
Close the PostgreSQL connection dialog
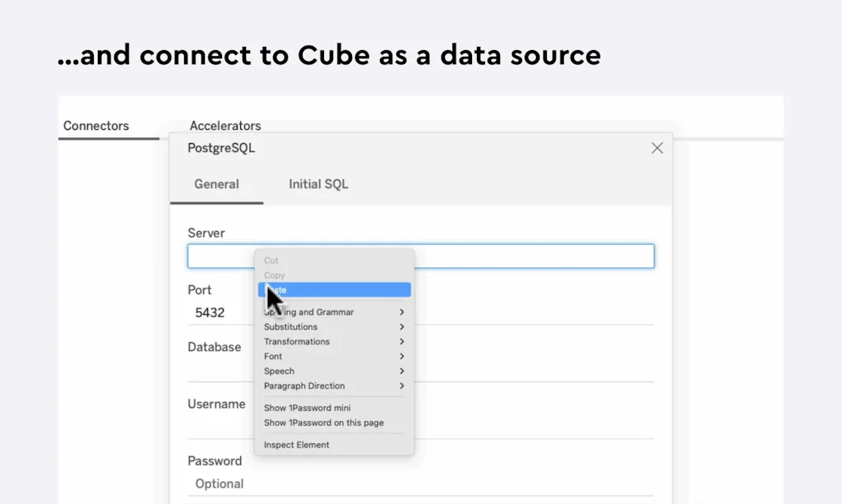point(656,148)
